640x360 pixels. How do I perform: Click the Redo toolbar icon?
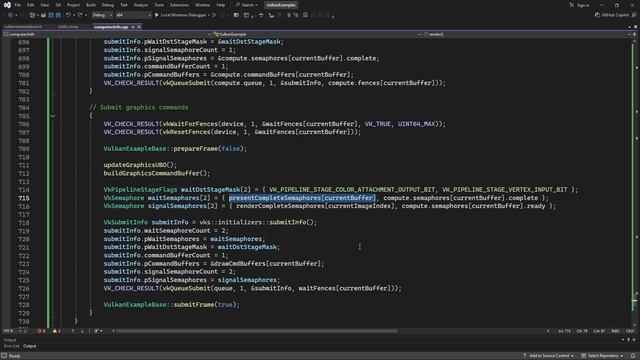80,15
